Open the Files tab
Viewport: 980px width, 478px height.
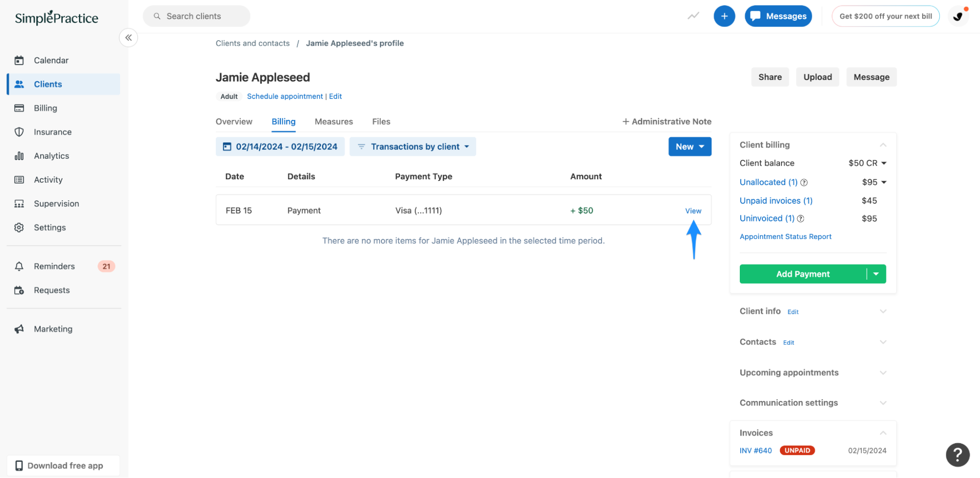click(381, 121)
